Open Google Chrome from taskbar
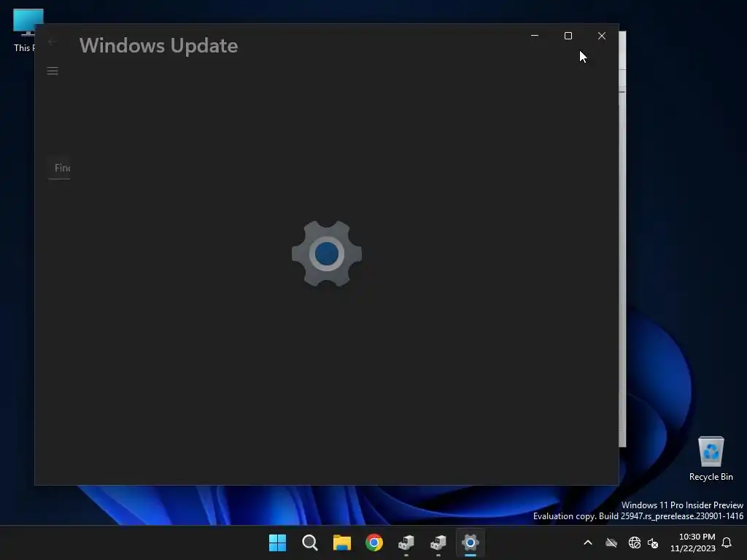The width and height of the screenshot is (747, 560). point(374,542)
